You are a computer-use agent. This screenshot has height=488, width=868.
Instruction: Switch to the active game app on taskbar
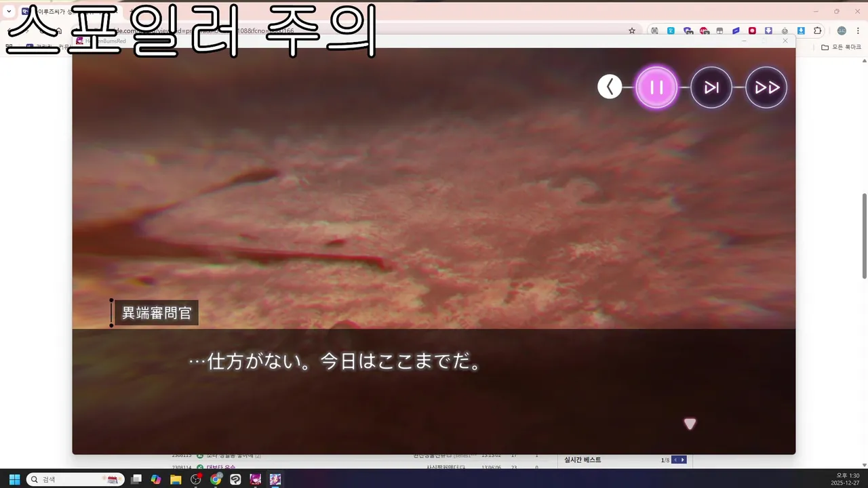pos(275,479)
